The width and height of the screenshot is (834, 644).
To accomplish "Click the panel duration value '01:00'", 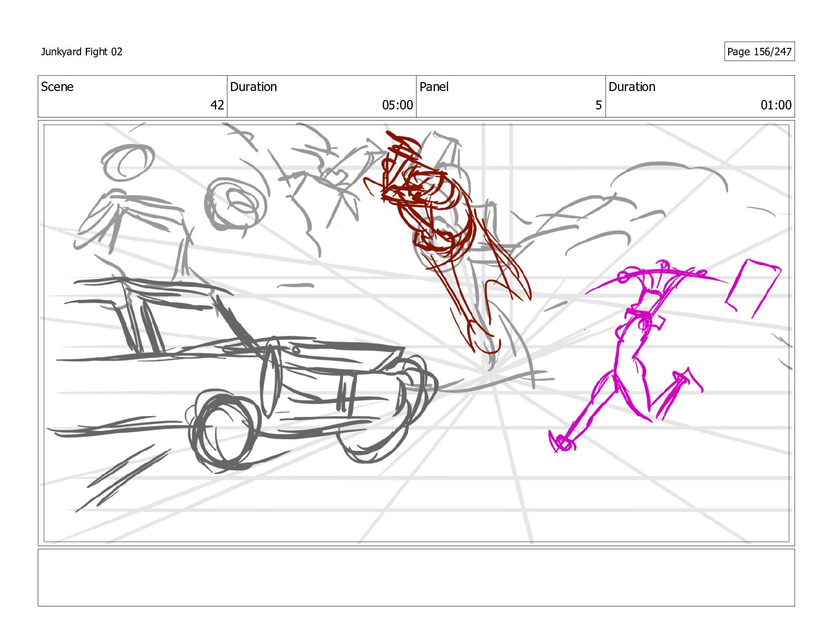I will tap(776, 105).
